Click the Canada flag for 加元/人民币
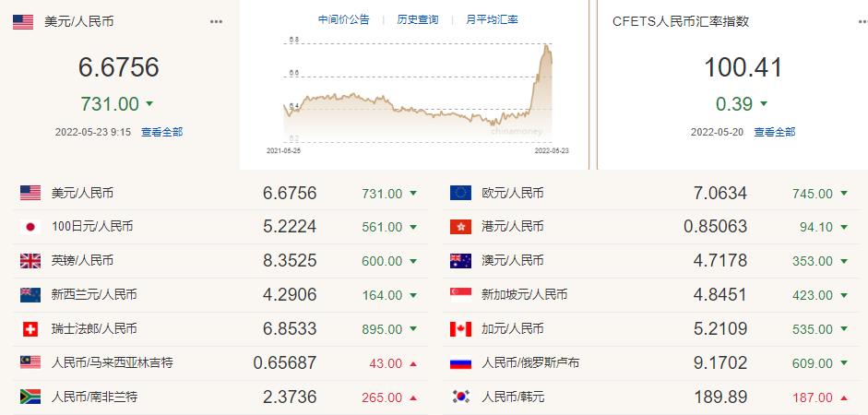868x415 pixels. tap(460, 329)
